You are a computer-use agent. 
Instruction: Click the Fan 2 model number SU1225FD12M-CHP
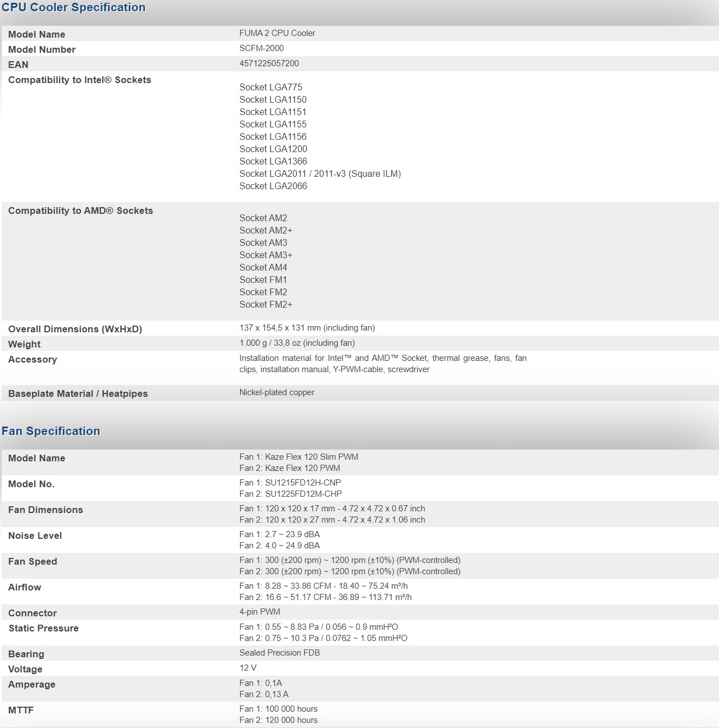291,494
